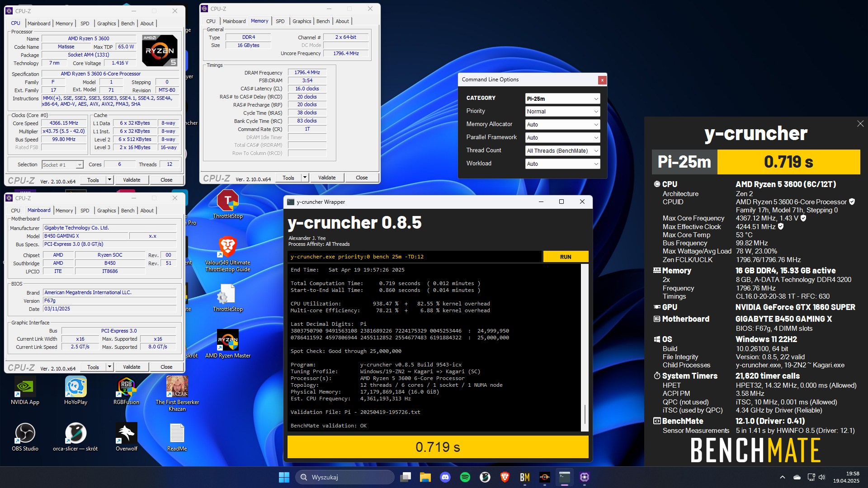The image size is (868, 488).
Task: Open File Explorer from taskbar
Action: (425, 477)
